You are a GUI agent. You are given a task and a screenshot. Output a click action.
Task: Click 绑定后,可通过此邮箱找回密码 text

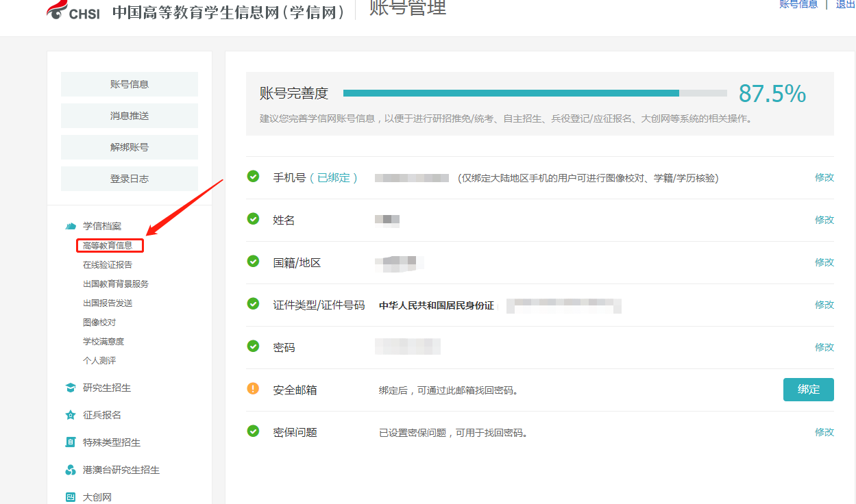[x=448, y=390]
